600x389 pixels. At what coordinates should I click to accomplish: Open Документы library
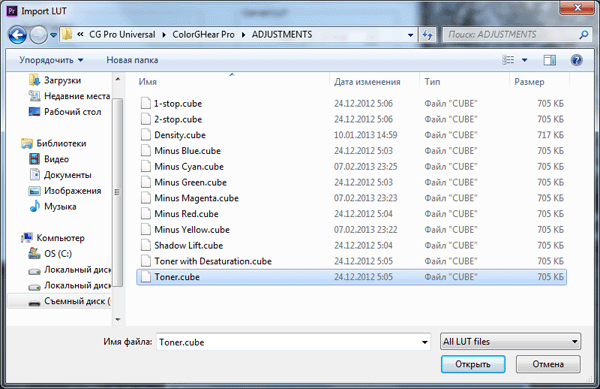tap(60, 175)
